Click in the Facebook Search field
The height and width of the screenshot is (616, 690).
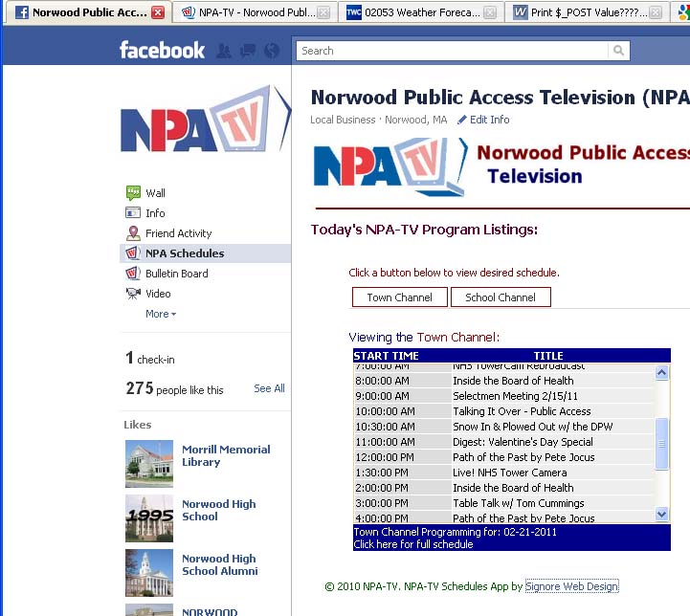(453, 51)
